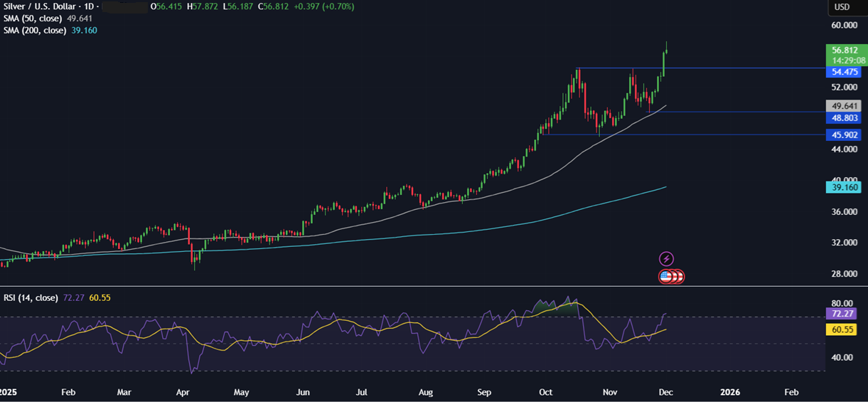Screen dimensions: 868x402
Task: Select the SMA (200, close) indicator legend
Action: pos(36,31)
